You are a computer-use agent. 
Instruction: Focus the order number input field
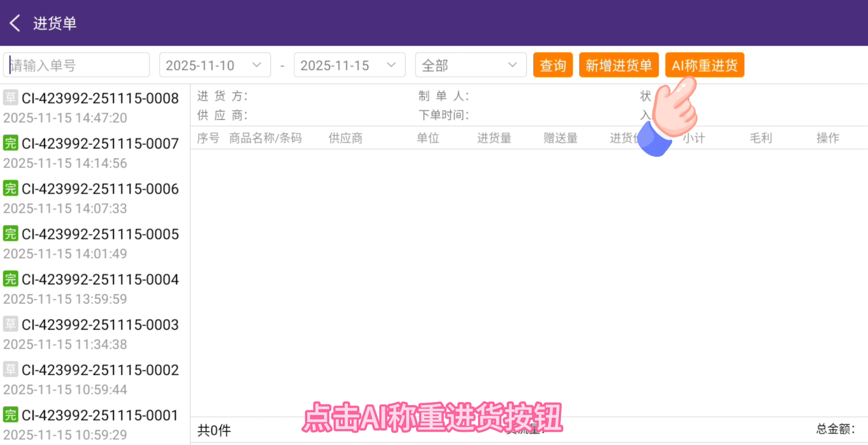click(x=77, y=65)
